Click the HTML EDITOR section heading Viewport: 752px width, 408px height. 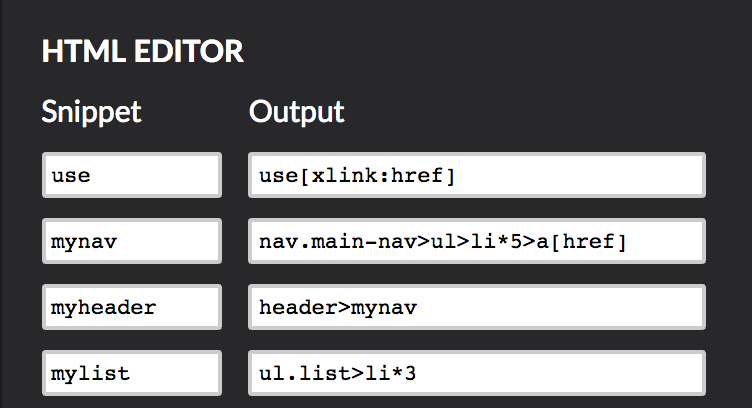tap(143, 52)
